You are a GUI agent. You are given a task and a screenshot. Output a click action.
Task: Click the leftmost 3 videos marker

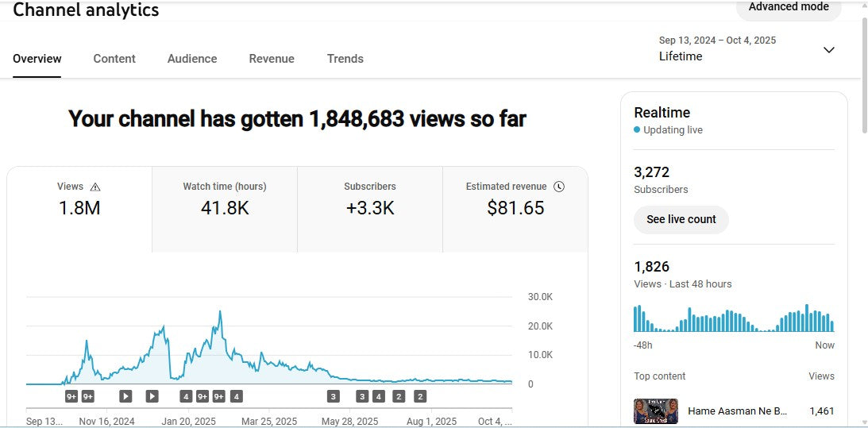point(333,396)
